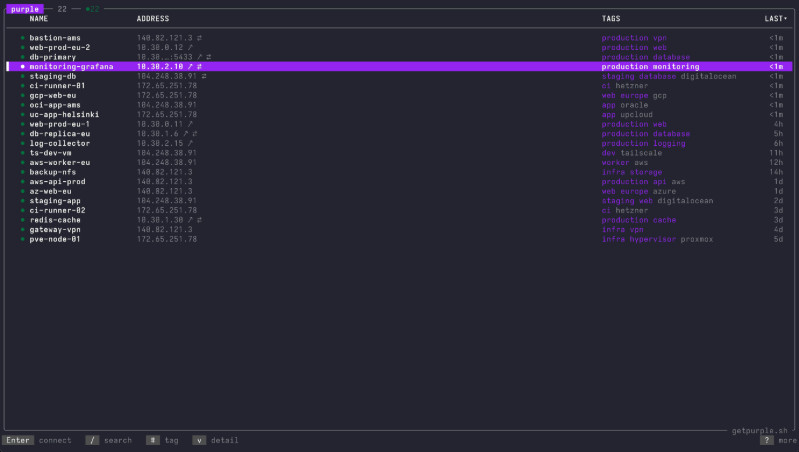Click the 10.30.1.30 address of redis-cache
The height and width of the screenshot is (452, 799).
pyautogui.click(x=160, y=220)
